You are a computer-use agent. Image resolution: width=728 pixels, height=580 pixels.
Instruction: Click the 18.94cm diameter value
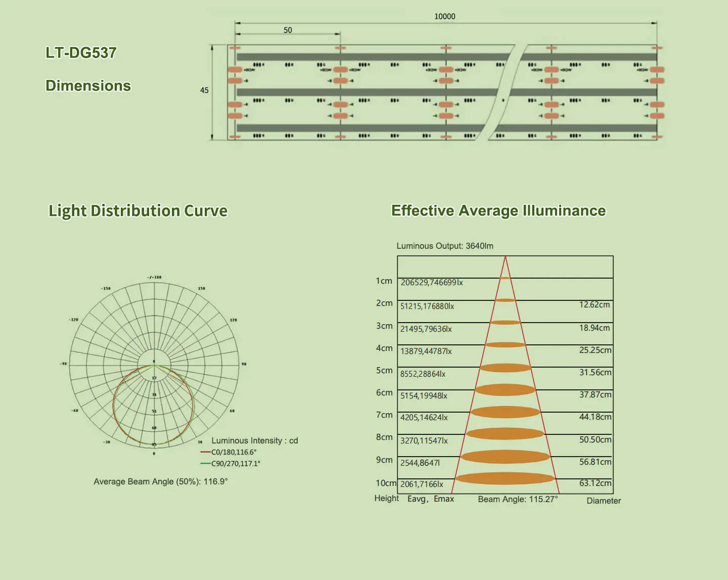tap(595, 328)
